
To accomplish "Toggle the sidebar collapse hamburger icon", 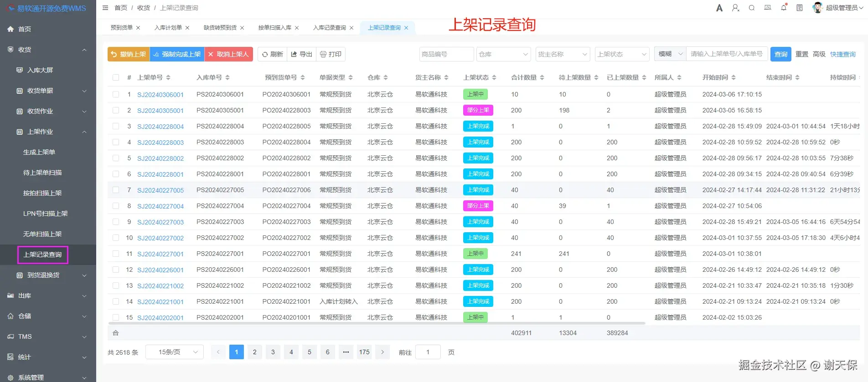I will [105, 8].
